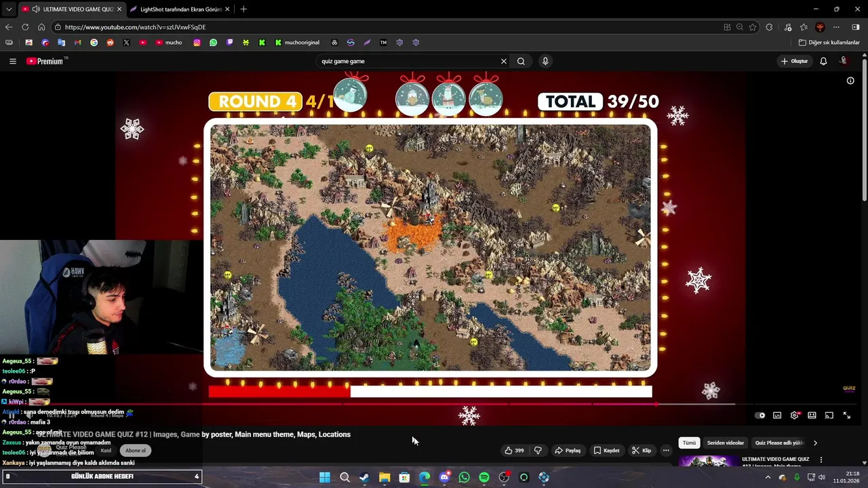Screen dimensions: 868x488
Task: Enter fullscreen video mode
Action: [x=846, y=415]
